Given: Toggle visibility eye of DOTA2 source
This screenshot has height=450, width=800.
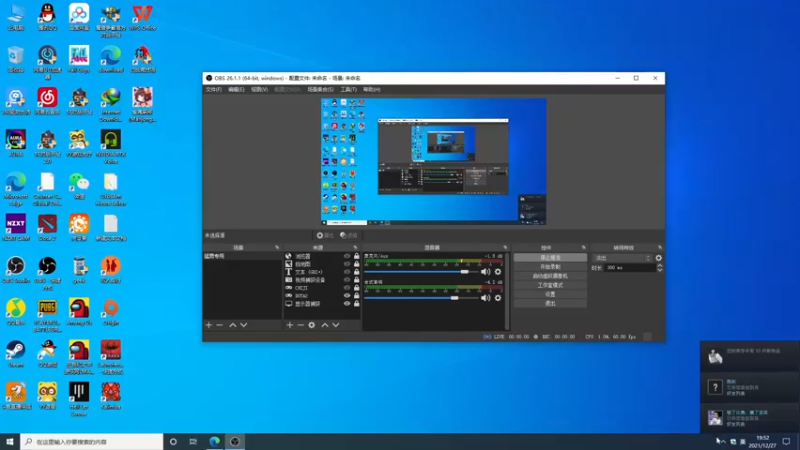Looking at the screenshot, I should pos(347,295).
